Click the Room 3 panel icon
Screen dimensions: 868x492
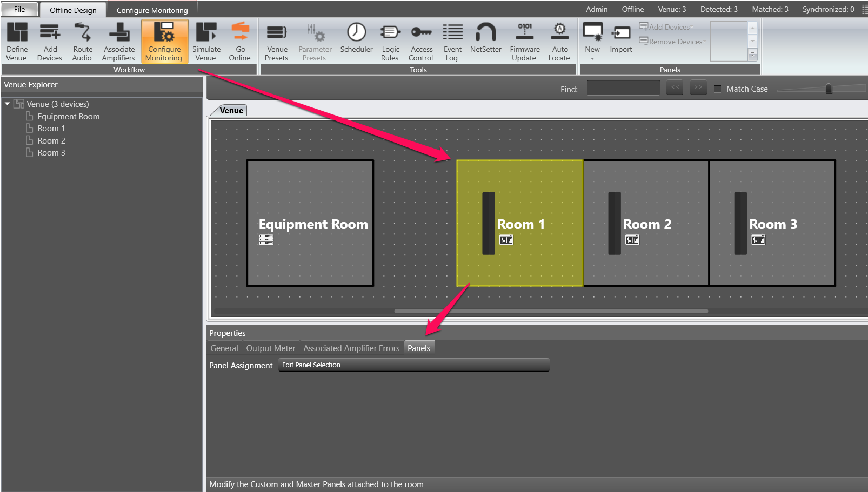758,239
